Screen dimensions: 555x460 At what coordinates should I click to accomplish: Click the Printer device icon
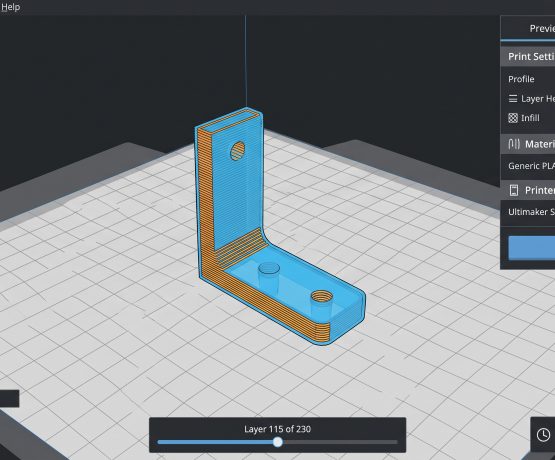coord(514,190)
